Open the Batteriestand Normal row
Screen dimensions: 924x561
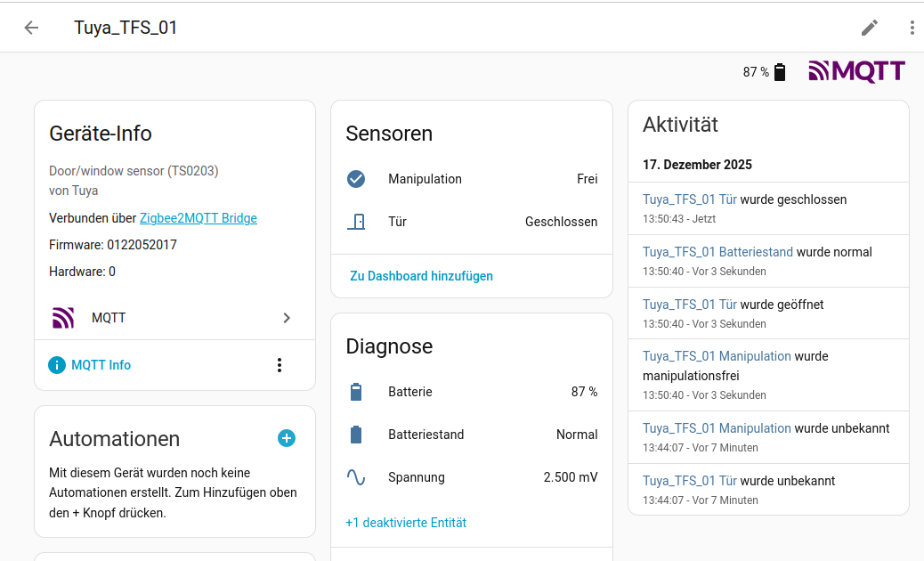click(x=471, y=435)
